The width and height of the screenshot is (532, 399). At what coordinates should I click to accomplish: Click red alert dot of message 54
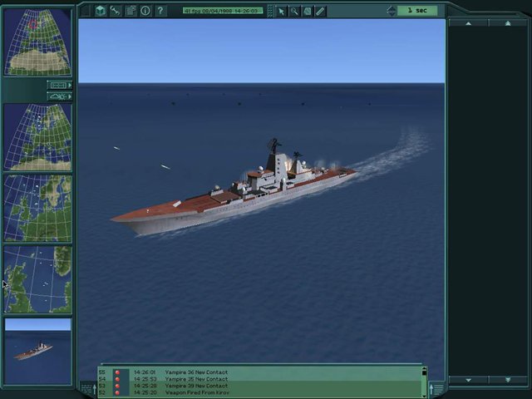117,379
